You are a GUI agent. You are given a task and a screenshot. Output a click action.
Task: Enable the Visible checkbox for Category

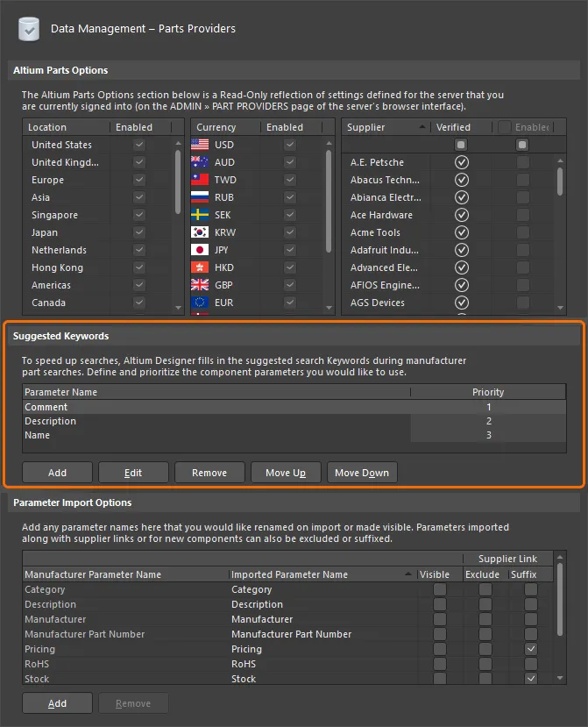tap(440, 589)
